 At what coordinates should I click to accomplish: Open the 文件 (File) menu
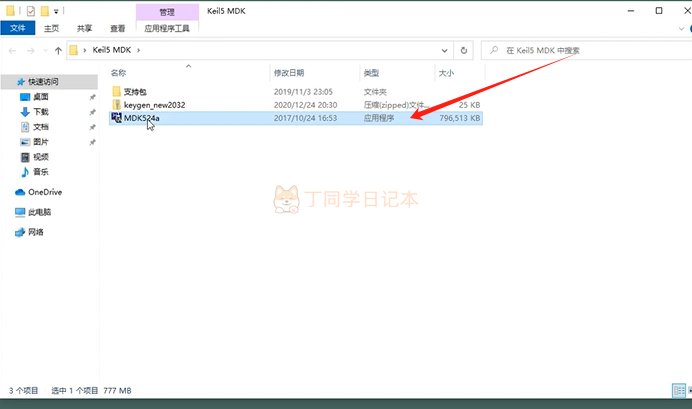pyautogui.click(x=17, y=29)
